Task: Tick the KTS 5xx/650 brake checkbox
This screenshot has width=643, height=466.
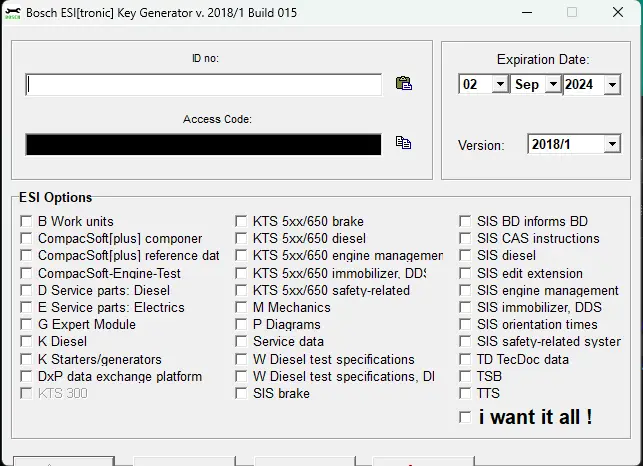Action: tap(242, 222)
